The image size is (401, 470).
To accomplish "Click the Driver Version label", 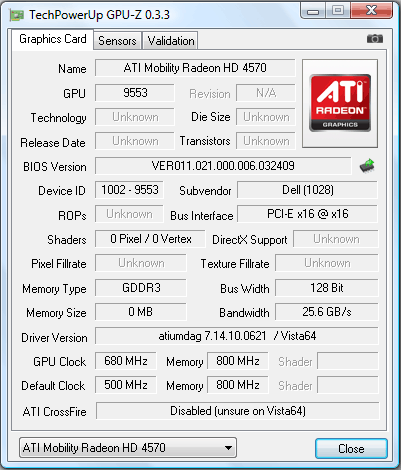I will tap(54, 338).
